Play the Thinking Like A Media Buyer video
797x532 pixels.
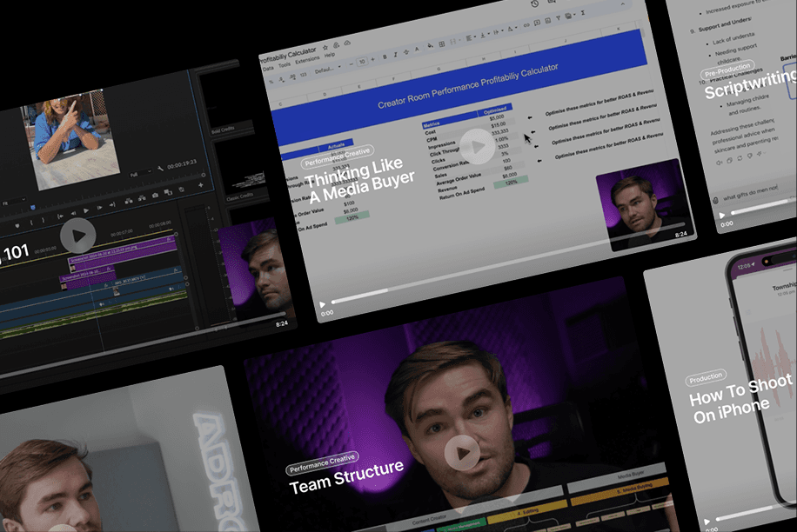478,147
